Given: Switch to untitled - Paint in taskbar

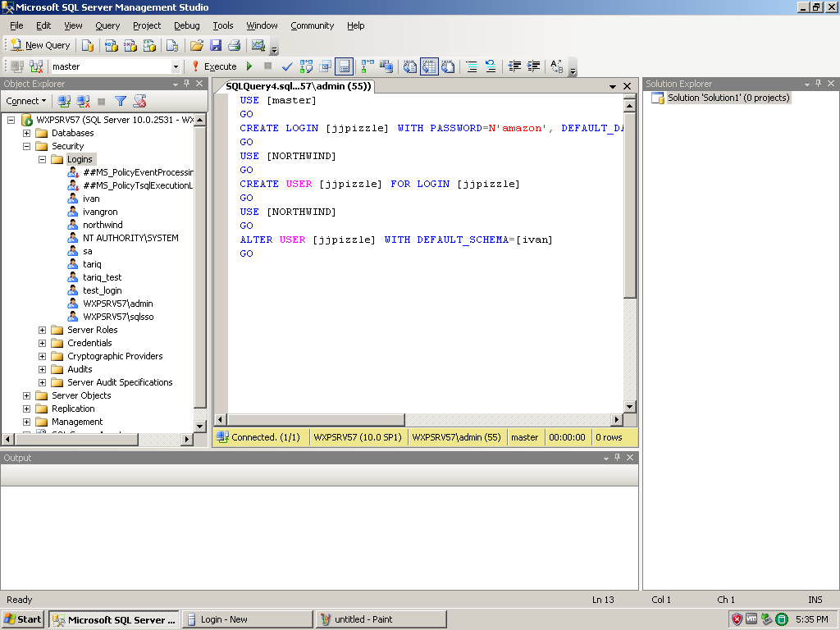Looking at the screenshot, I should pos(381,619).
